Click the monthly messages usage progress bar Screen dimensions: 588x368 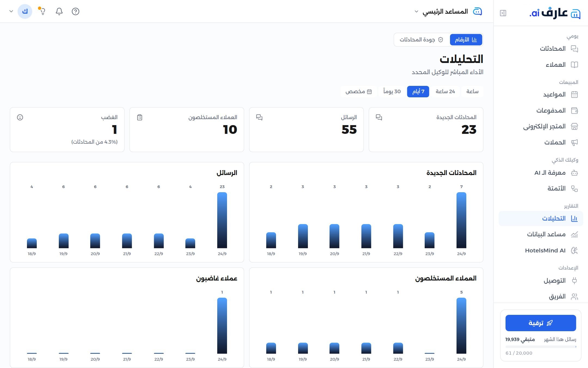(541, 347)
